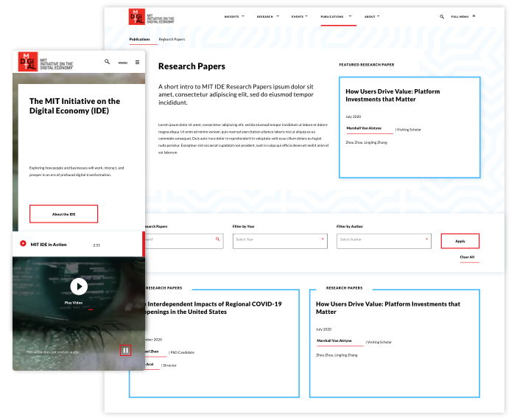
Task: Open featured paper How Users Drive Value title
Action: tap(393, 95)
